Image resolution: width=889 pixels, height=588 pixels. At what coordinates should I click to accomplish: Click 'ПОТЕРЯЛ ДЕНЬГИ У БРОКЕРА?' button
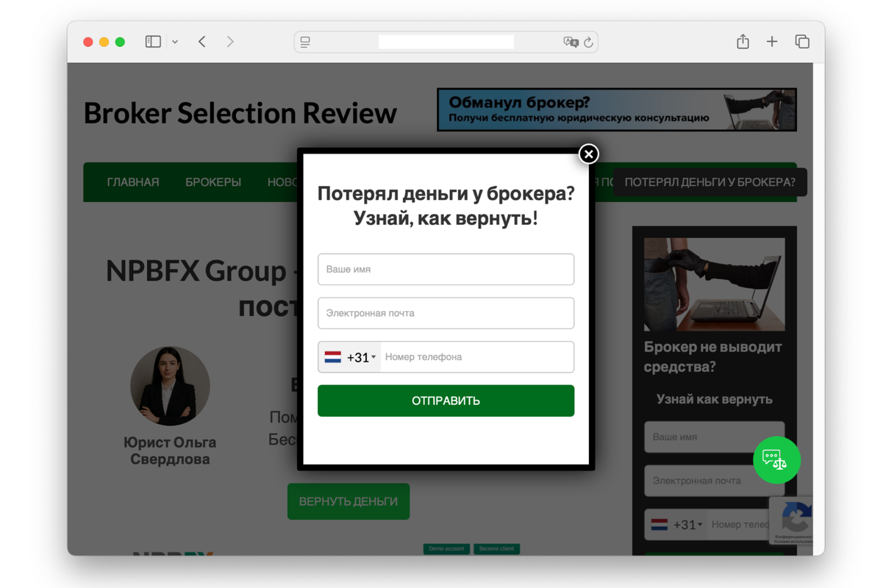[x=710, y=182]
